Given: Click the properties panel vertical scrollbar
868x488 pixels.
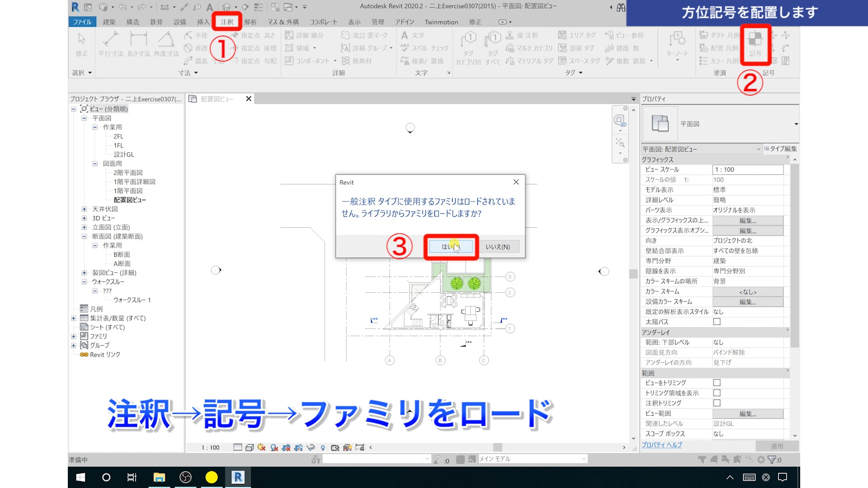Looking at the screenshot, I should (795, 255).
